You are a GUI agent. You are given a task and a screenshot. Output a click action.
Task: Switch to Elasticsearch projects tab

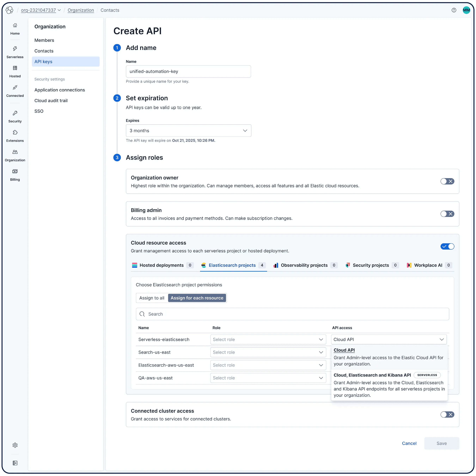(233, 265)
